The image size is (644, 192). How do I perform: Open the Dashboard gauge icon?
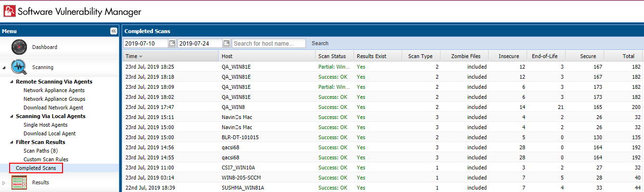pyautogui.click(x=20, y=47)
